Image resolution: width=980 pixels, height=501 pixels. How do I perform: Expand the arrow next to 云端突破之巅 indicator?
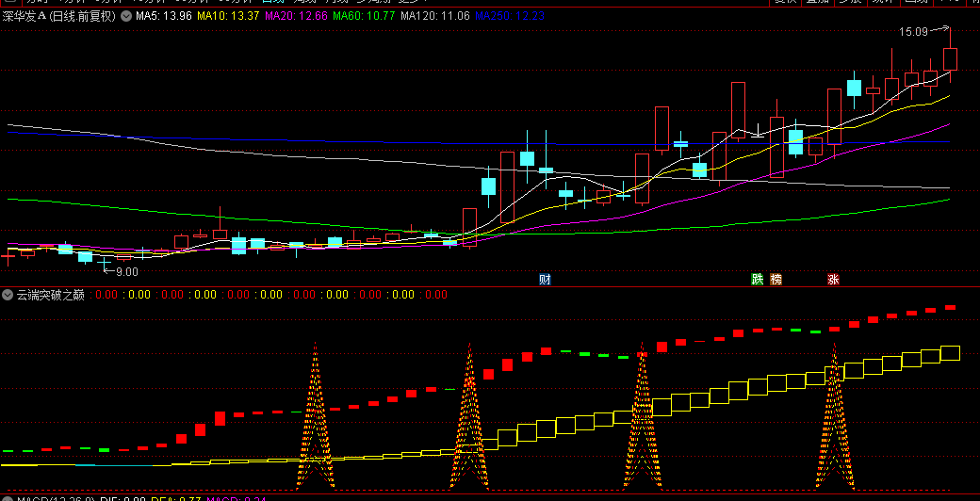coord(8,294)
